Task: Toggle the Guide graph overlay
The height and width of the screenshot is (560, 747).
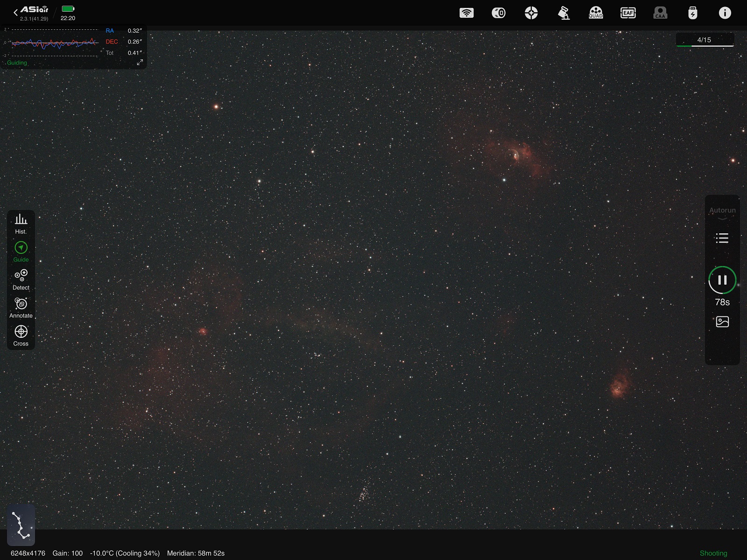Action: (x=21, y=252)
